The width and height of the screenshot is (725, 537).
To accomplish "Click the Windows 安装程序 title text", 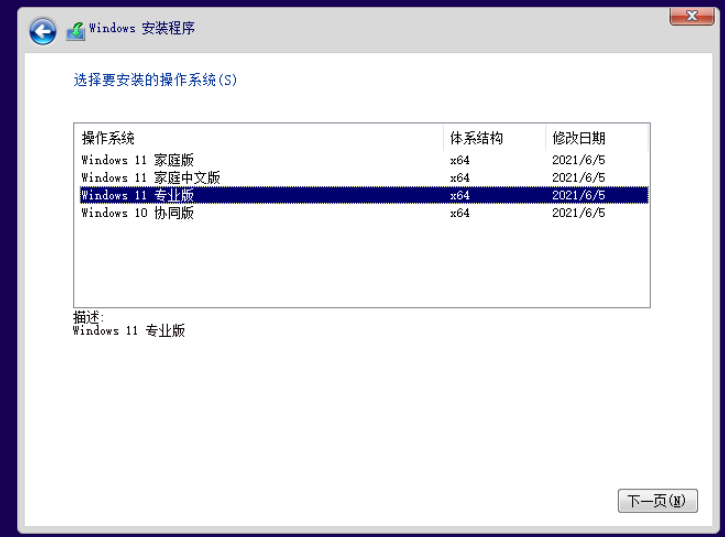I will pos(142,29).
